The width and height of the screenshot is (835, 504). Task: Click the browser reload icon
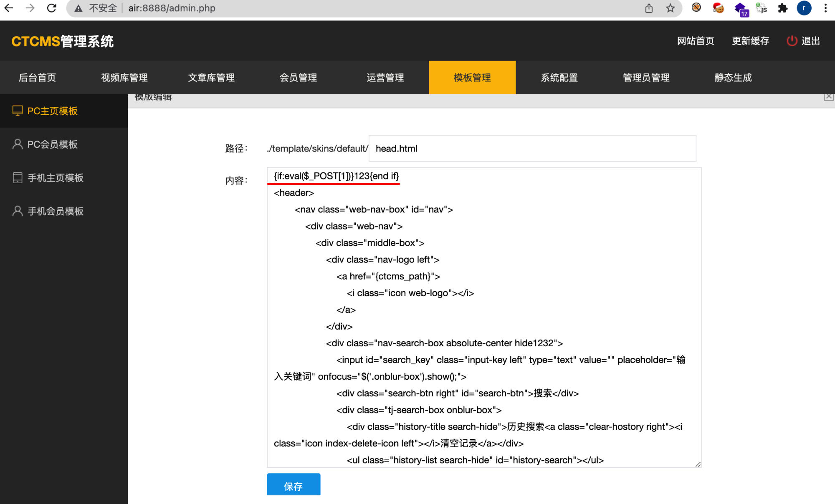coord(51,8)
